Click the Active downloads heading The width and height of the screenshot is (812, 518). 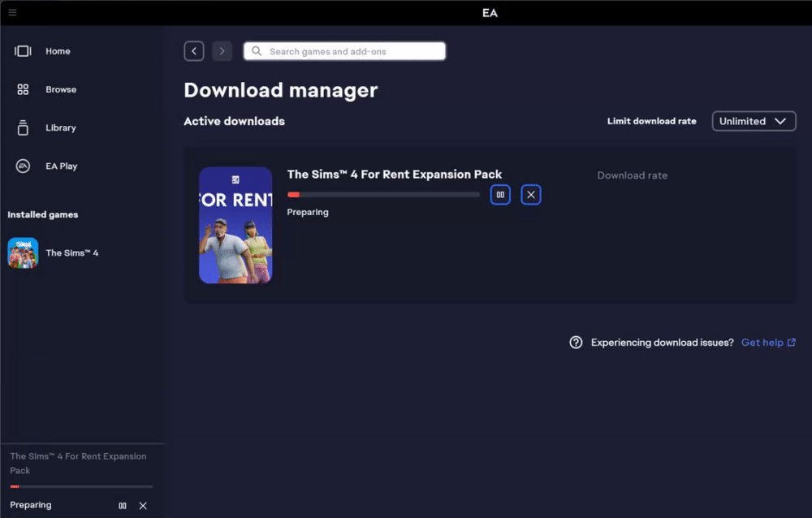tap(234, 121)
